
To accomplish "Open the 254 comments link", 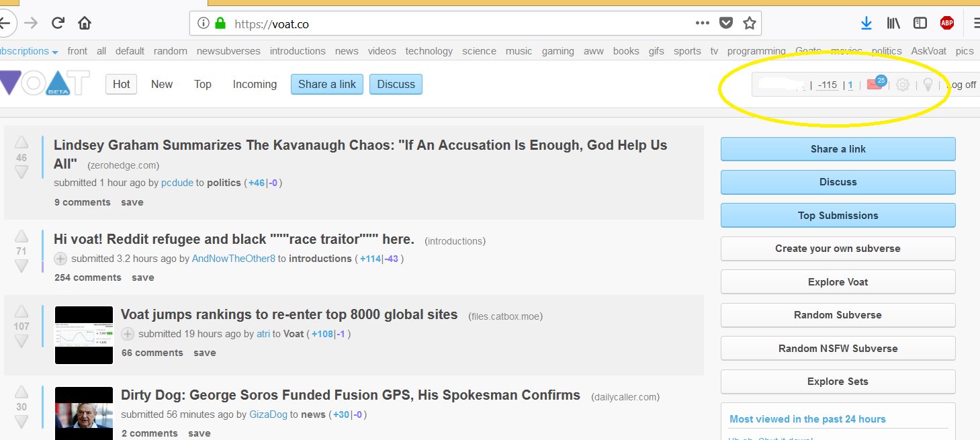I will tap(88, 277).
